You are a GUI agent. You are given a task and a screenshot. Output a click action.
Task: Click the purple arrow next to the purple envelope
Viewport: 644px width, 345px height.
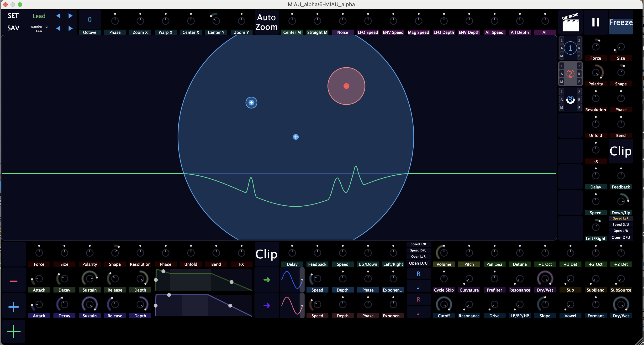click(267, 305)
